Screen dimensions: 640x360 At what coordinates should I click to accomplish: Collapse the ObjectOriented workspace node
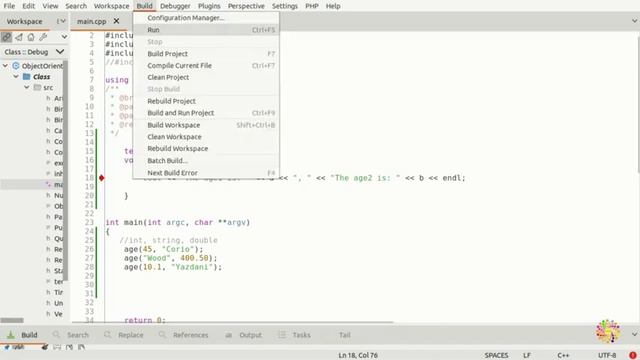[x=5, y=66]
